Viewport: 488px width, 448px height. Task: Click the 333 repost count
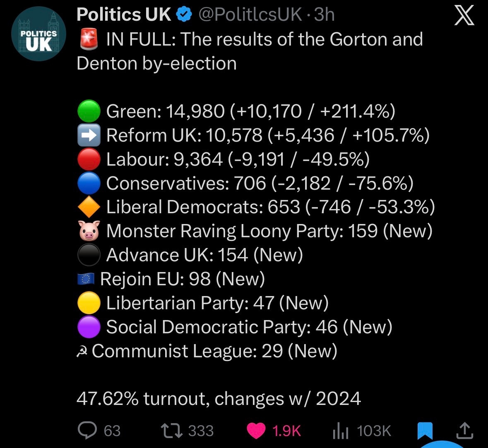click(x=201, y=431)
